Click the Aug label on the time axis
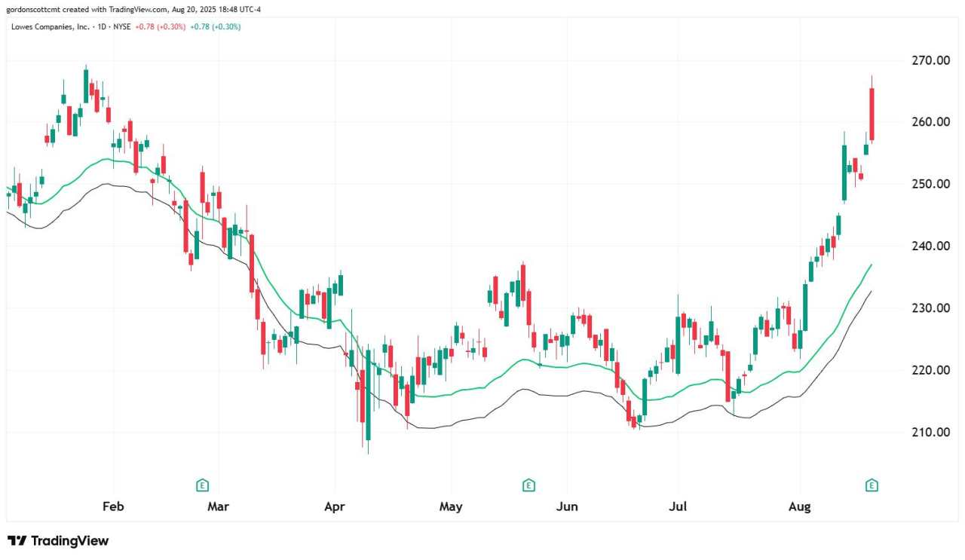Viewport: 965px width, 560px height. [800, 506]
